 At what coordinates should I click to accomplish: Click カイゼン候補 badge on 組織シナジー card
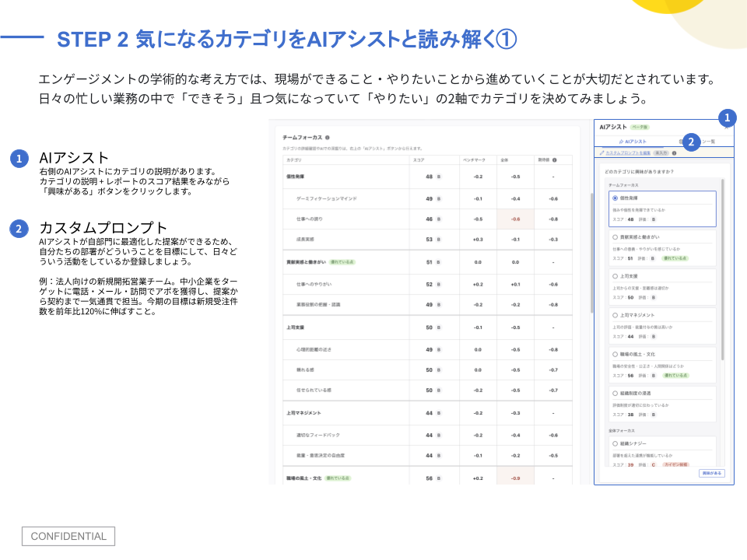pos(676,465)
